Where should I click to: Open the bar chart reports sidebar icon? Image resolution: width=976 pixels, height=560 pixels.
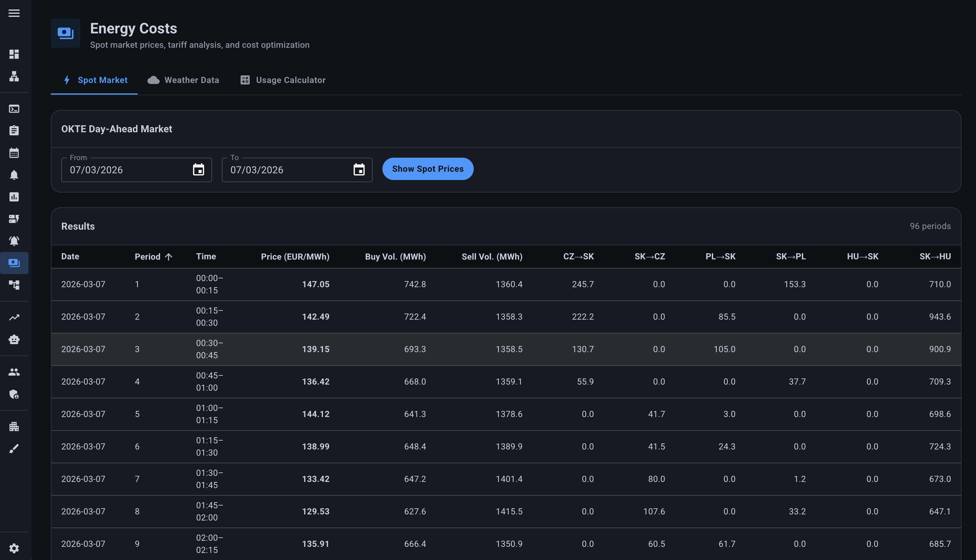(x=14, y=197)
